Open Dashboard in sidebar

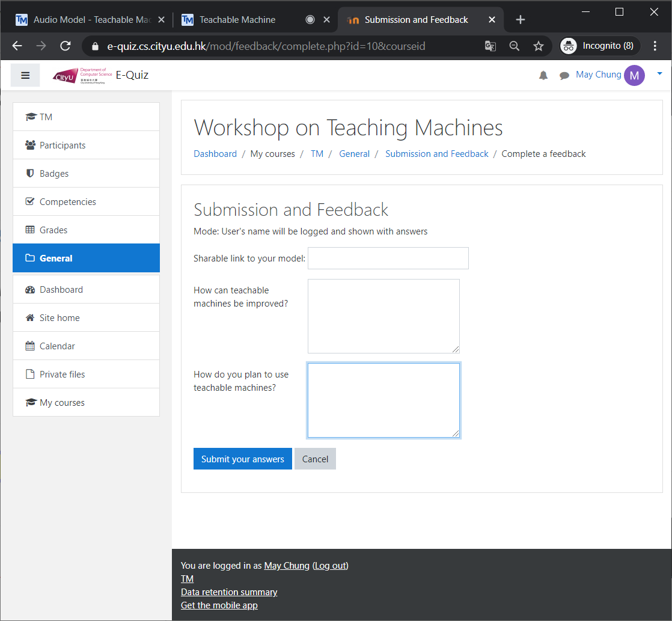86,290
